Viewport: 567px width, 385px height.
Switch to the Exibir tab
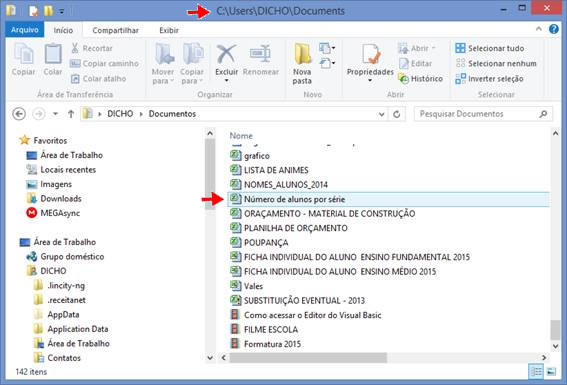[169, 30]
